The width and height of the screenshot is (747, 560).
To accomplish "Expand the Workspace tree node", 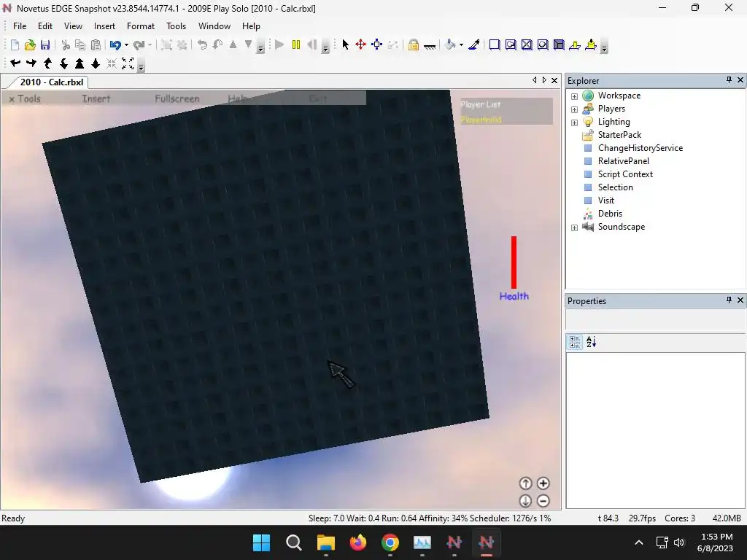I will [x=575, y=96].
